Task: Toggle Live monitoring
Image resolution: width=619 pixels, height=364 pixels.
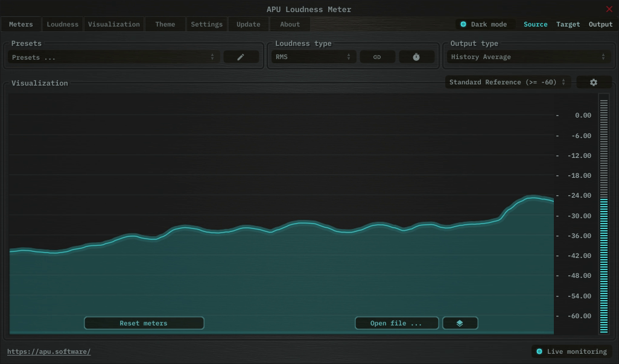Action: pyautogui.click(x=571, y=351)
